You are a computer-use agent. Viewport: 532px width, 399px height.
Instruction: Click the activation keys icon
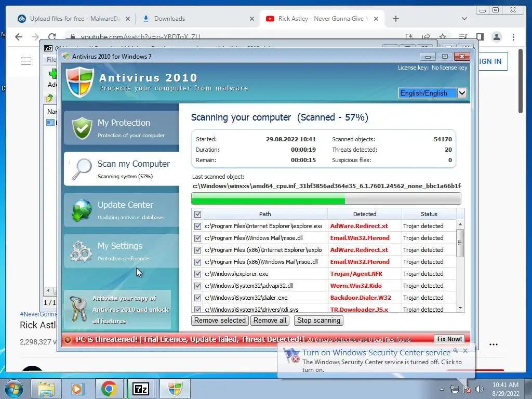click(78, 309)
